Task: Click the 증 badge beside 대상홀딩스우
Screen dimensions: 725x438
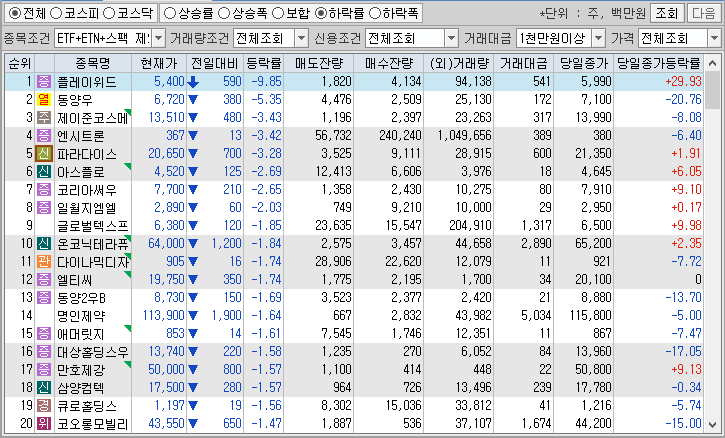Action: click(44, 351)
